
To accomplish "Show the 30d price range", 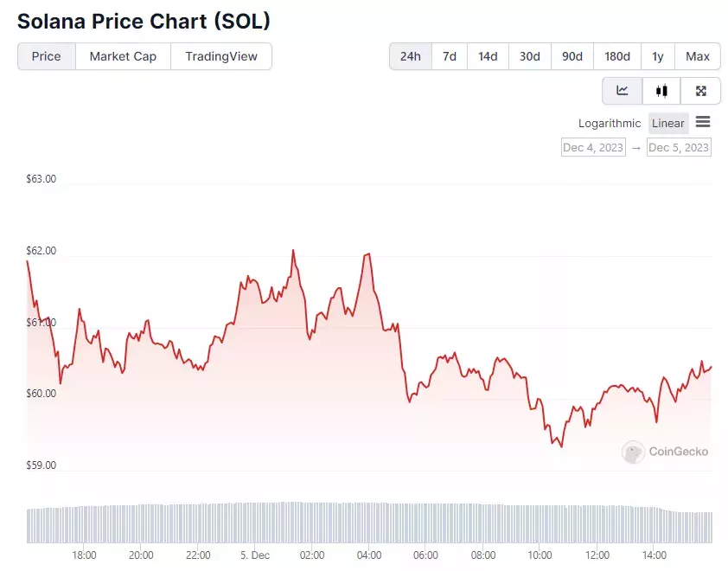I will coord(530,56).
